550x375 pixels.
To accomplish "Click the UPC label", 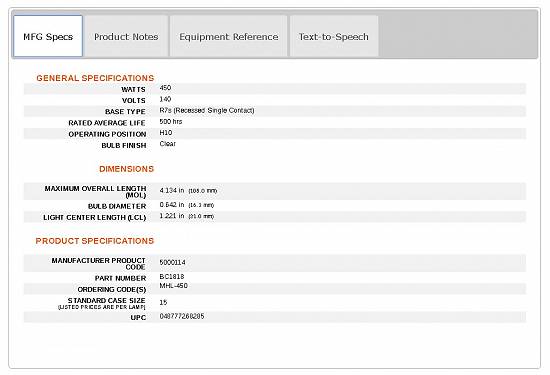I will 138,317.
